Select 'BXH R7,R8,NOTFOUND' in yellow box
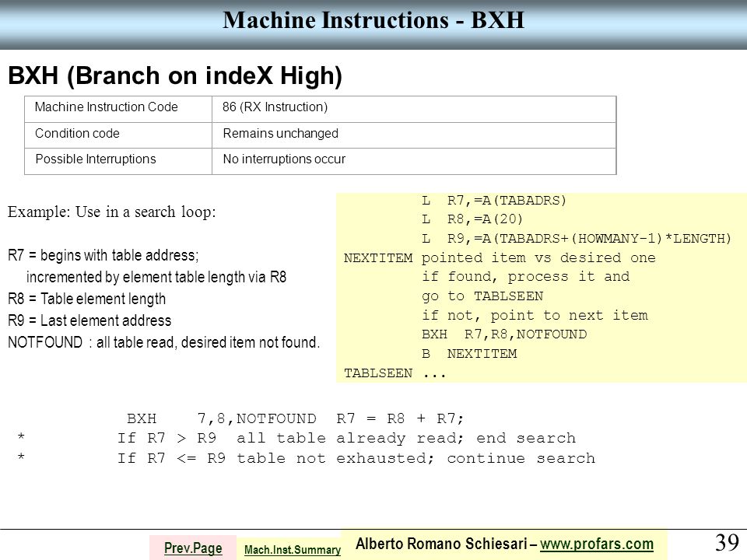747x560 pixels. tap(504, 334)
